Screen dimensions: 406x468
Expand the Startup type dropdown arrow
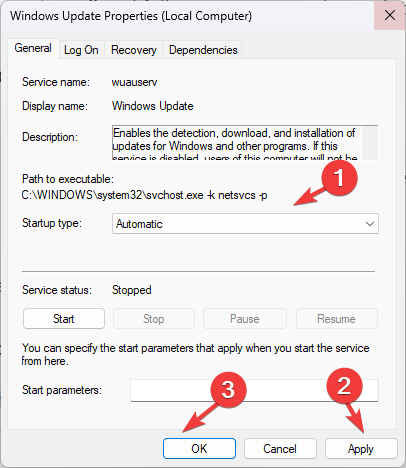click(x=370, y=224)
